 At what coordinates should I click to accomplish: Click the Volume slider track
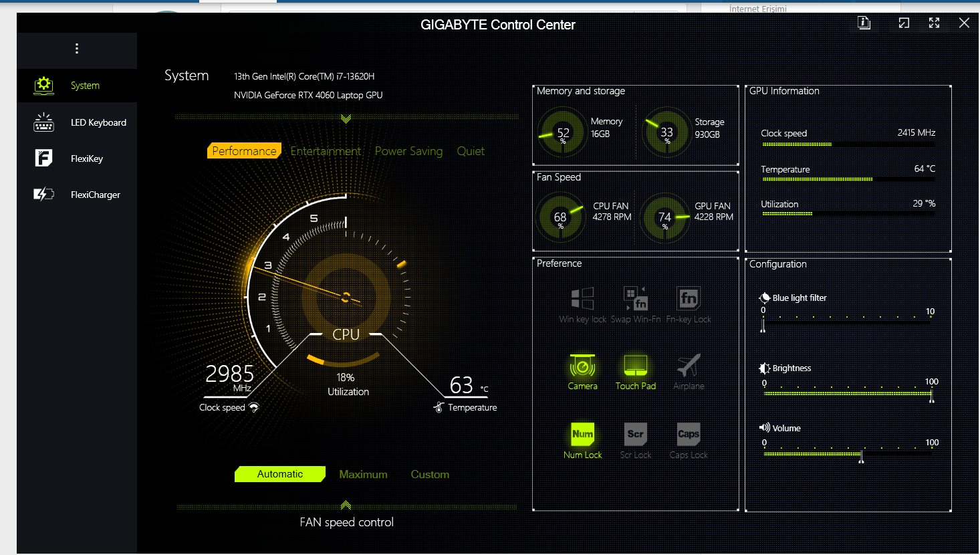[847, 454]
